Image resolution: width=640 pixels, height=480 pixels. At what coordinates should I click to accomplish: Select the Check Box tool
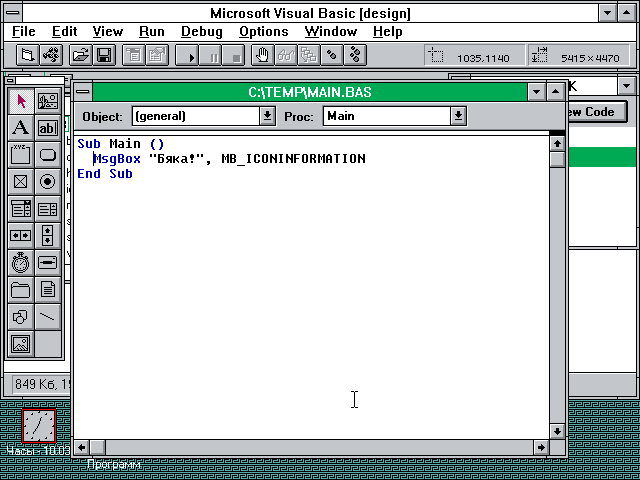pos(21,182)
